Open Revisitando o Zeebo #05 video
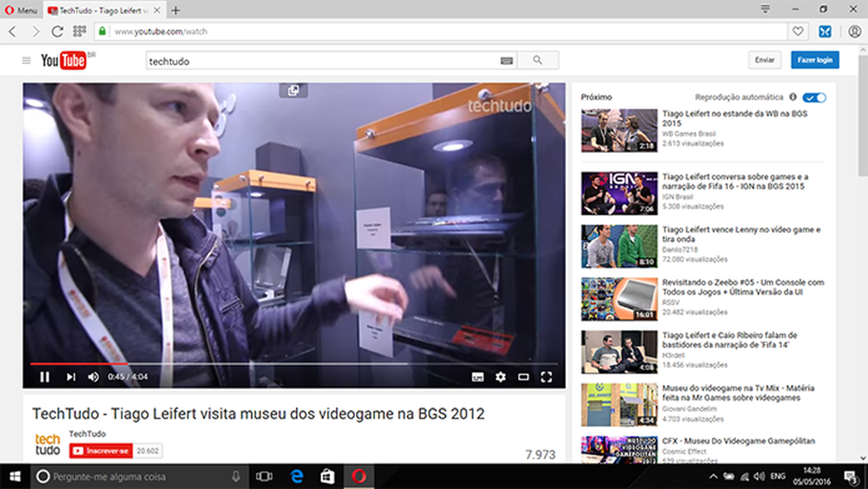Viewport: 868px width, 489px height. pos(743,287)
